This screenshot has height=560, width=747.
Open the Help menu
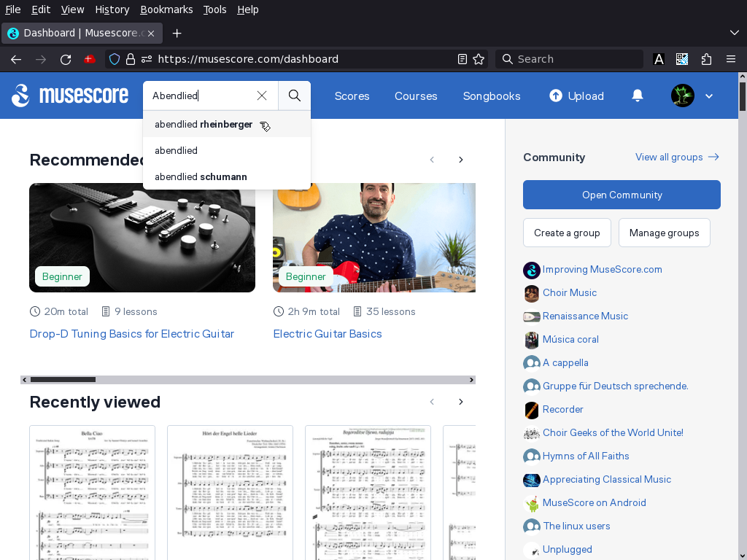click(x=248, y=9)
